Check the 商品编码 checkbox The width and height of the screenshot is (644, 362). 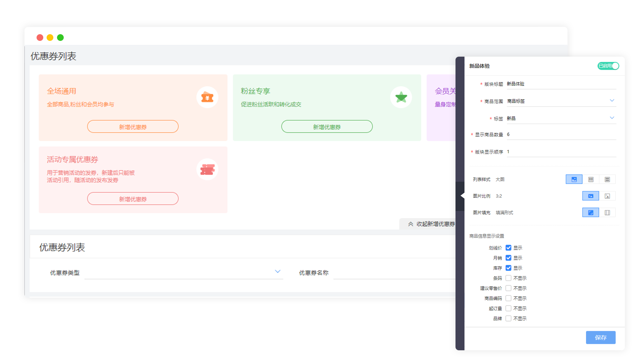pos(508,298)
